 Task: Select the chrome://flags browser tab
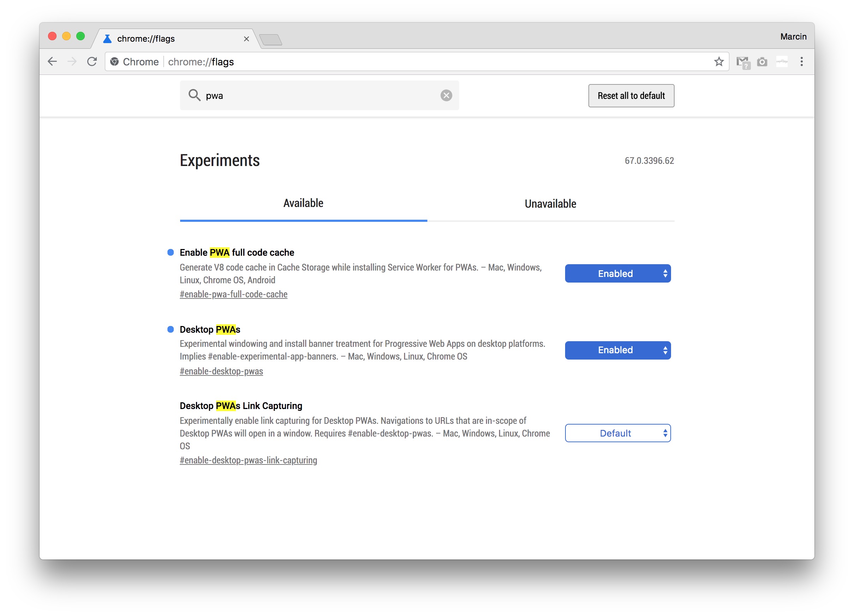coord(175,39)
